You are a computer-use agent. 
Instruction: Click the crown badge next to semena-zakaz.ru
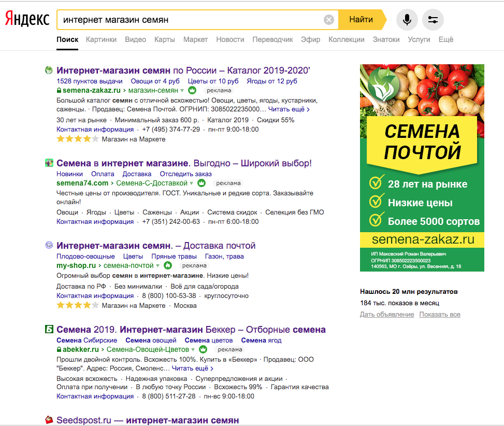[x=192, y=90]
